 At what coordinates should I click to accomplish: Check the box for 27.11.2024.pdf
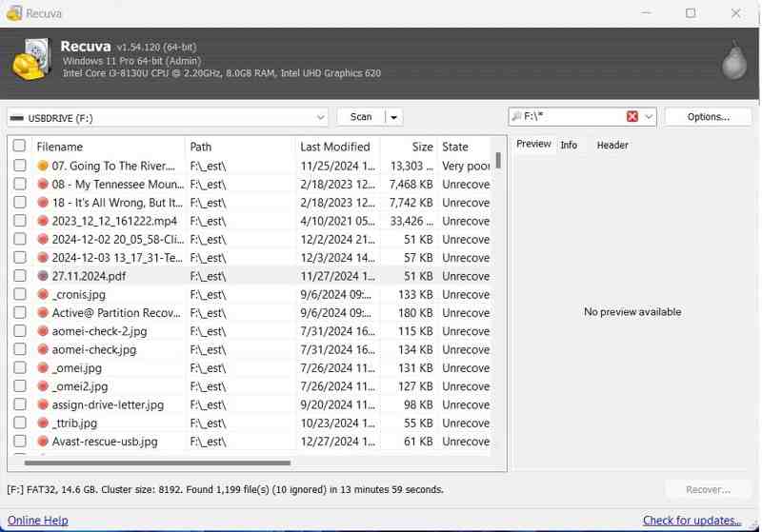pyautogui.click(x=19, y=276)
